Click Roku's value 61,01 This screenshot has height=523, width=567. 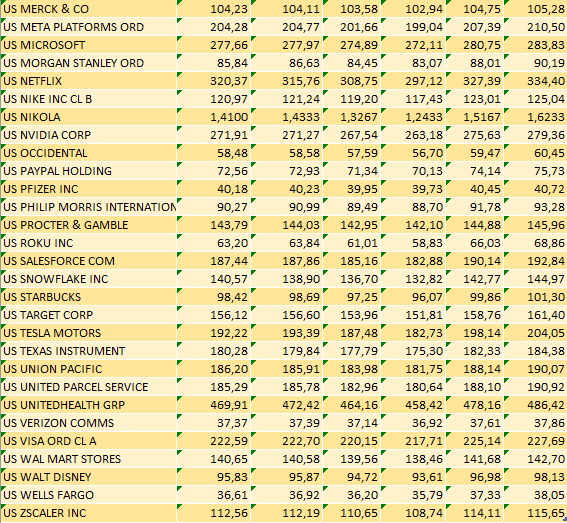(362, 243)
